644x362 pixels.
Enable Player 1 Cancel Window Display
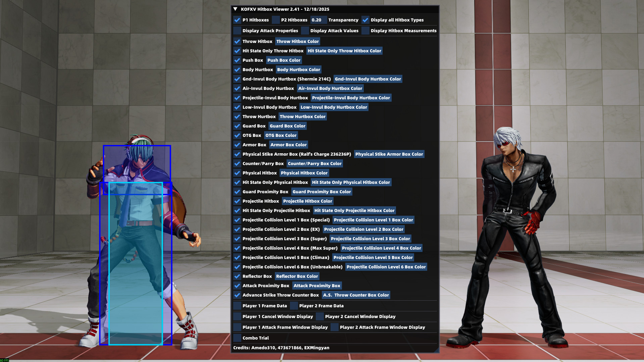pos(237,316)
